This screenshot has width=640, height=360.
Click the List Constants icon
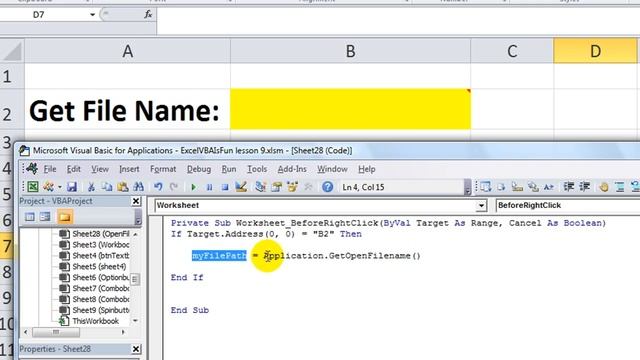501,187
